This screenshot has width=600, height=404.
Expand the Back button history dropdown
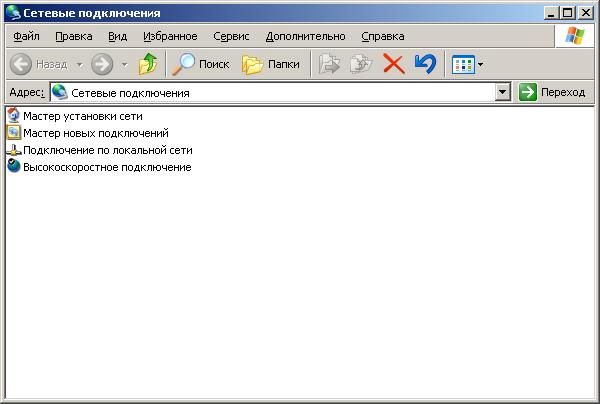click(80, 64)
